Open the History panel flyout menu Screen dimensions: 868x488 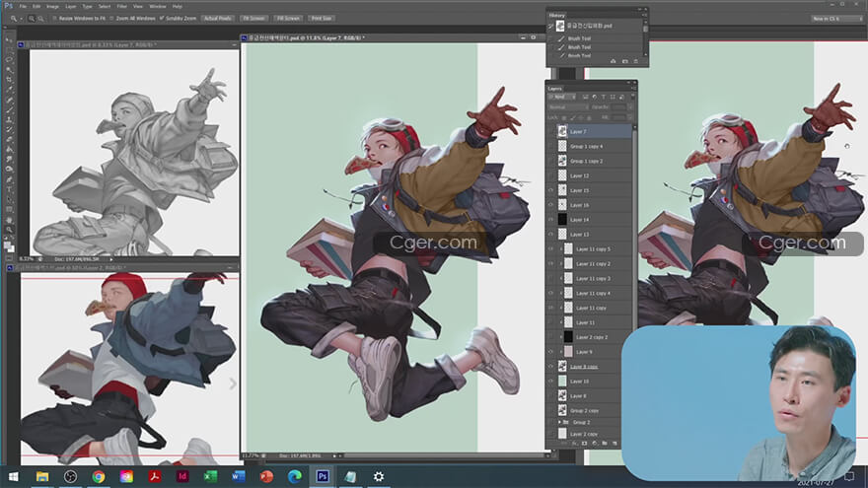(x=644, y=15)
